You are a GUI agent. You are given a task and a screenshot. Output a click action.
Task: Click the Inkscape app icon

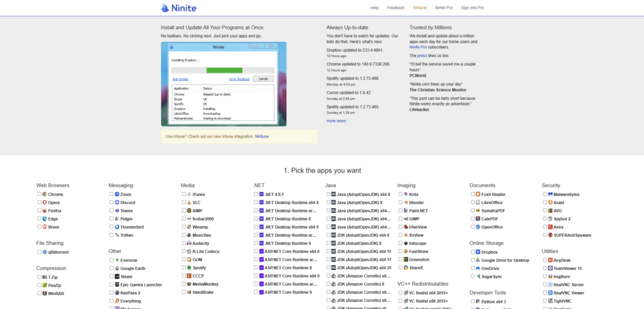(406, 243)
